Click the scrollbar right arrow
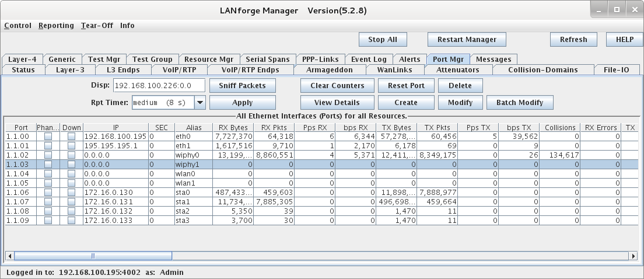Screen dimensions: 644x279 pos(634,256)
